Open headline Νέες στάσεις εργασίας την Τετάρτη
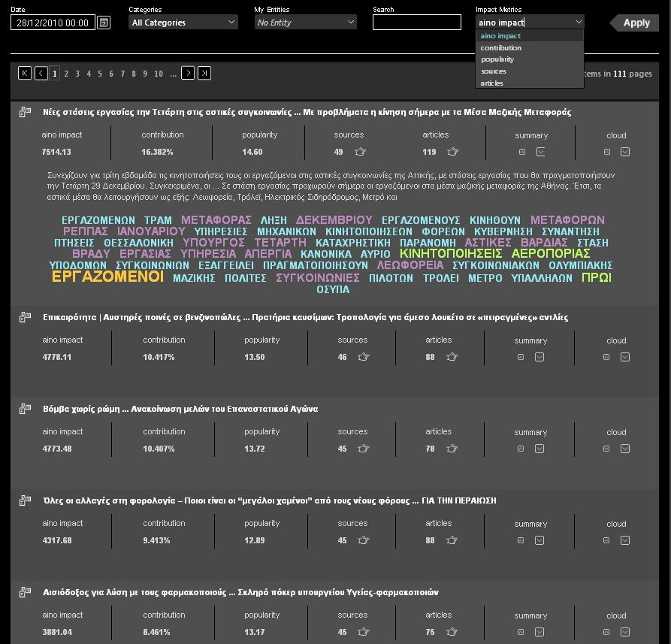This screenshot has height=644, width=671. [x=307, y=112]
